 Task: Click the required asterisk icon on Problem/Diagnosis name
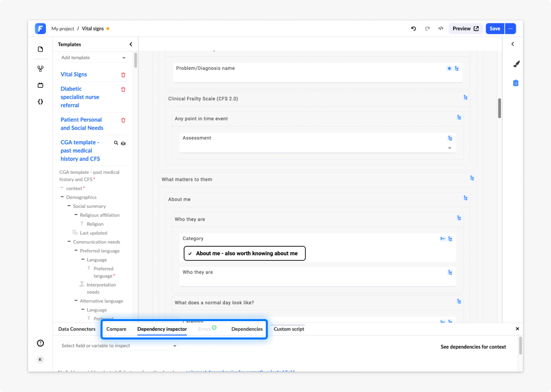(449, 68)
